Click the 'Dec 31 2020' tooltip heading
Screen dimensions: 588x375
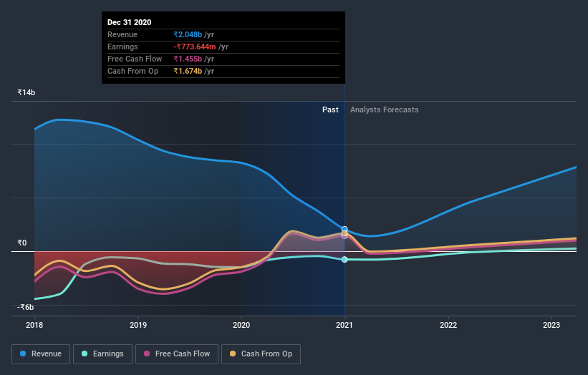pyautogui.click(x=130, y=22)
